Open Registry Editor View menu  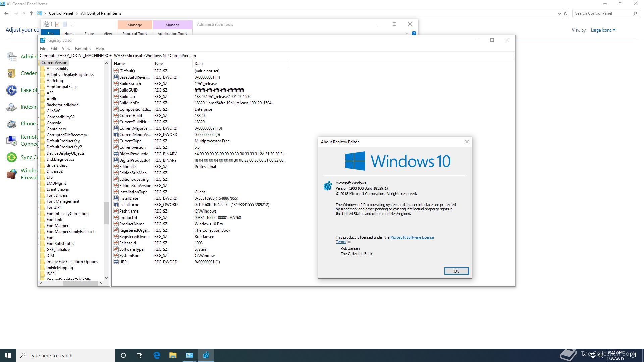[x=66, y=48]
